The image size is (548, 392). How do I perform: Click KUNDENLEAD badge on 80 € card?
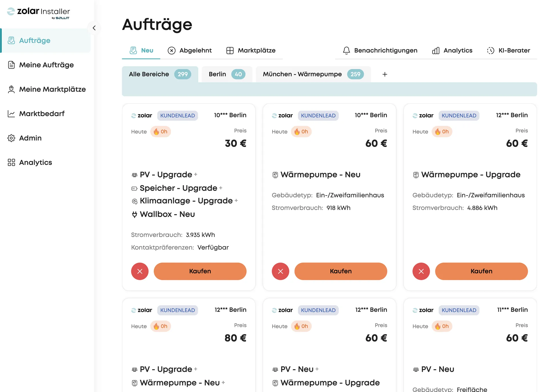(178, 310)
